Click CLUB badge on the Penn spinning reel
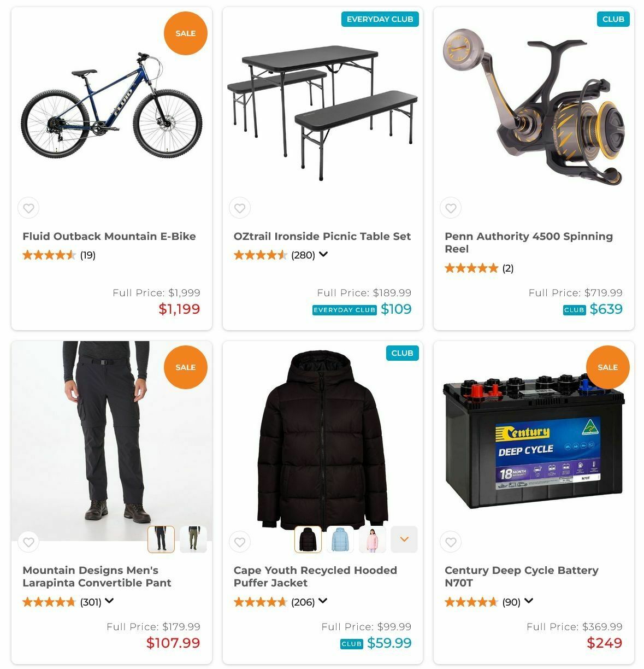644x669 pixels. [x=613, y=19]
